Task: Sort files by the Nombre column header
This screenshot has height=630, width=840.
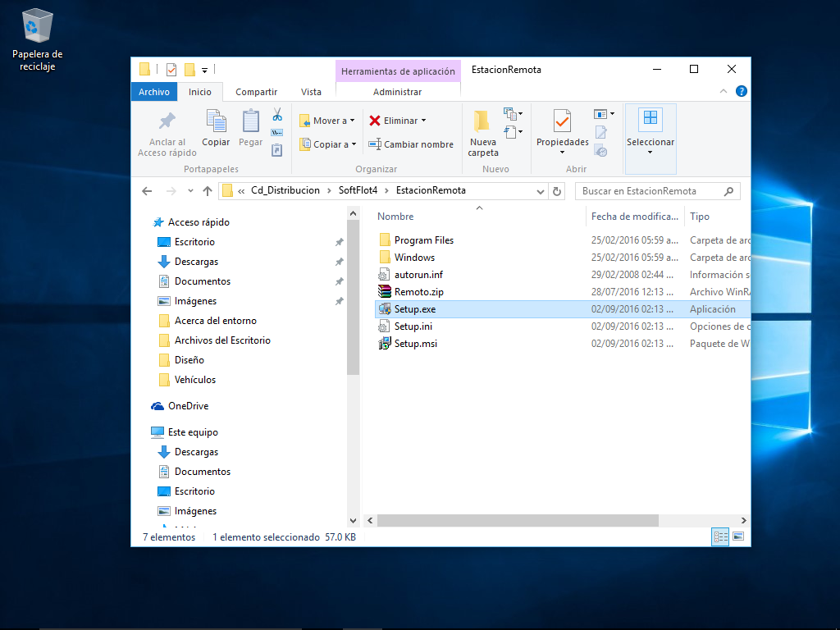Action: point(395,217)
